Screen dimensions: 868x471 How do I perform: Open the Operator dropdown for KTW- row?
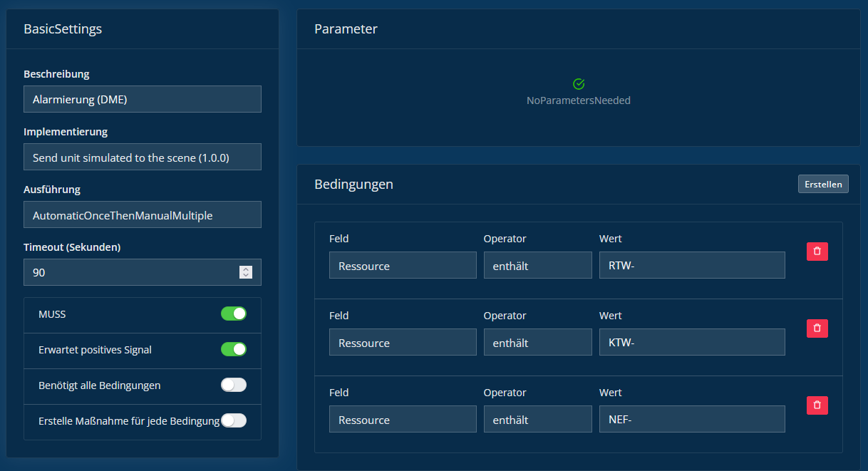537,343
